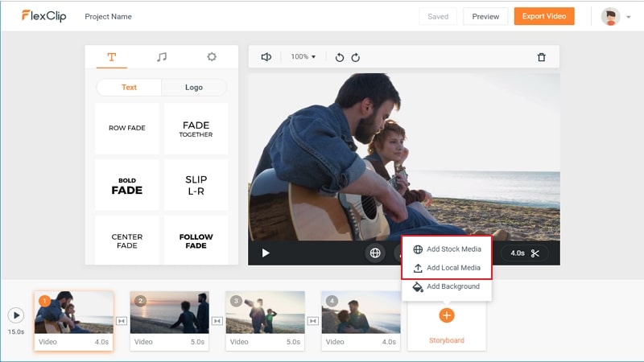Click the 4.0s duration in player bar
644x362 pixels.
point(517,253)
